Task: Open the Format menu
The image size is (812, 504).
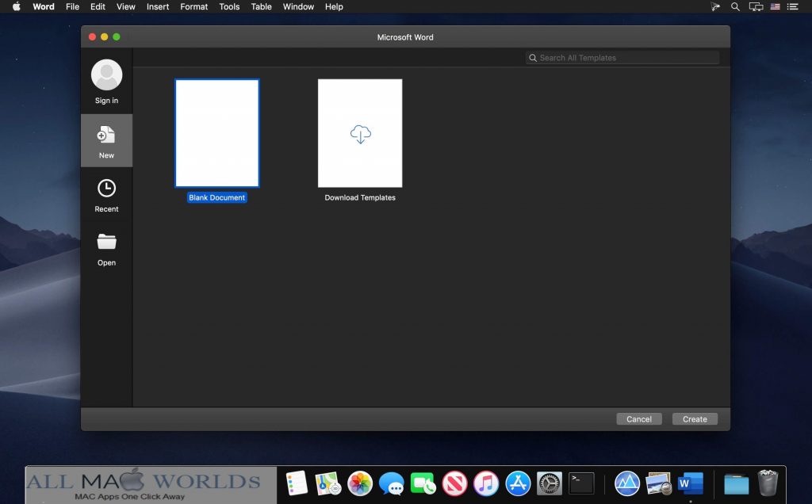Action: (x=194, y=6)
